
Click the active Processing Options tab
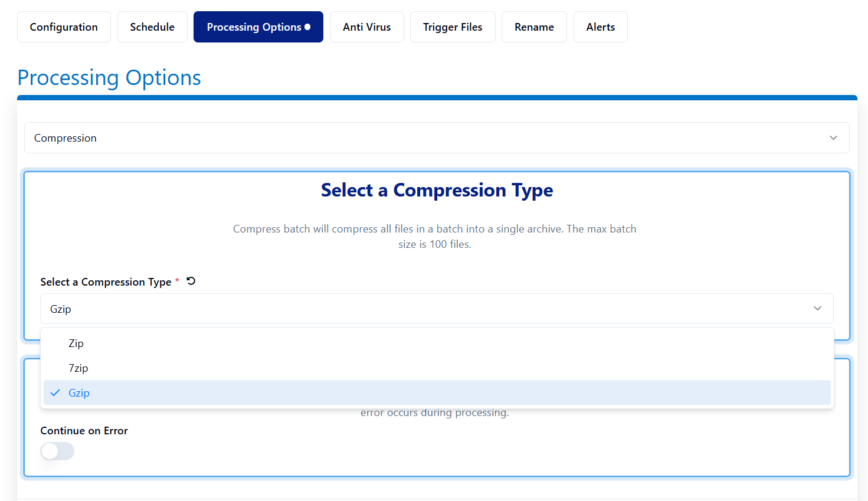(x=254, y=27)
